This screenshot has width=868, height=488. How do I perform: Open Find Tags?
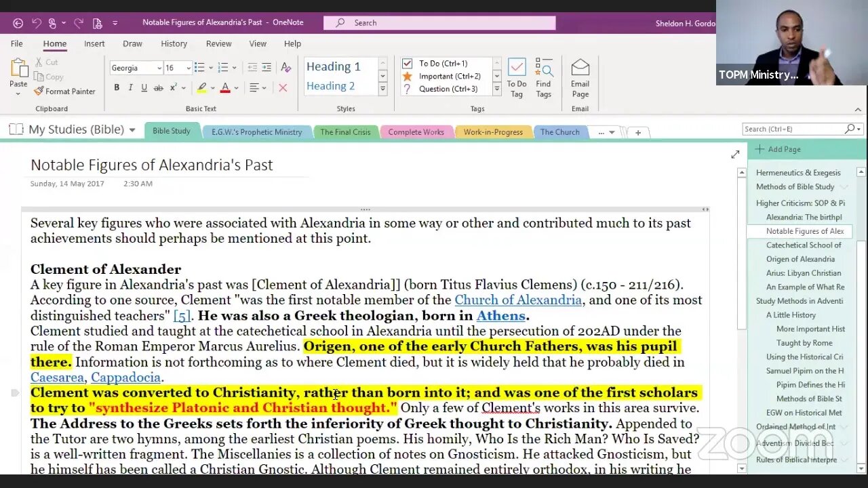tap(543, 78)
